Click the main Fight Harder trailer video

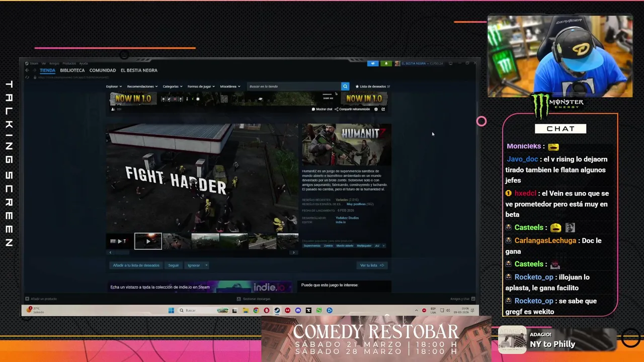click(x=202, y=178)
